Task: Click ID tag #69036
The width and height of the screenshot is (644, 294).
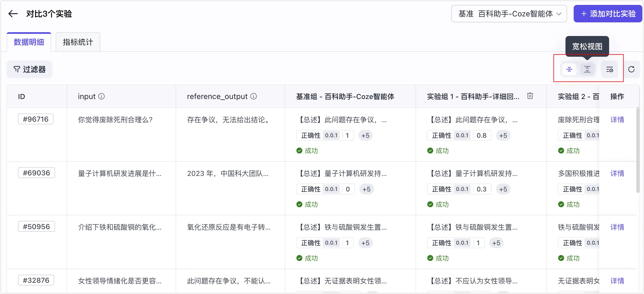Action: pyautogui.click(x=37, y=173)
